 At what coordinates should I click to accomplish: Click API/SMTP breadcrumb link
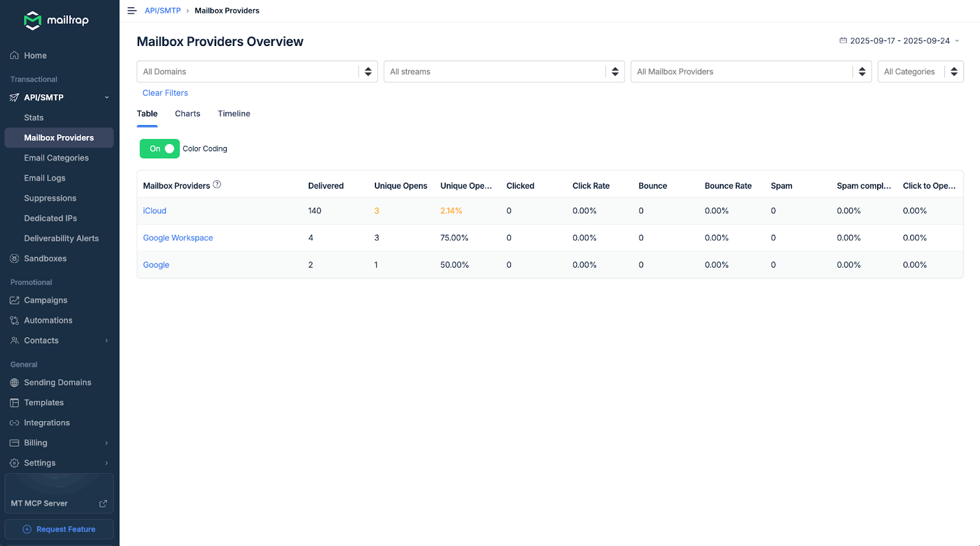tap(163, 10)
